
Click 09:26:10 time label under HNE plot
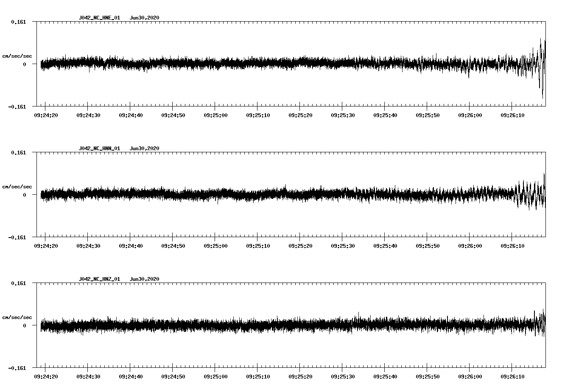coord(512,115)
